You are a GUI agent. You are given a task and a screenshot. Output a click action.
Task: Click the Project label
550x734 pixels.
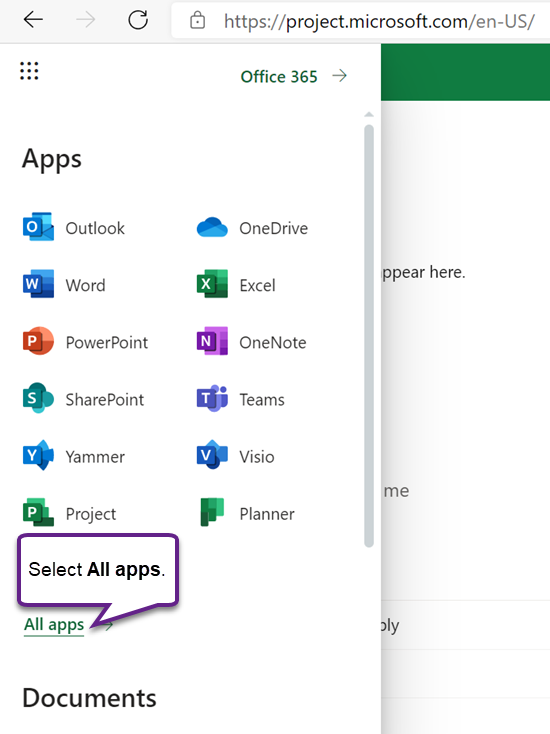coord(91,514)
